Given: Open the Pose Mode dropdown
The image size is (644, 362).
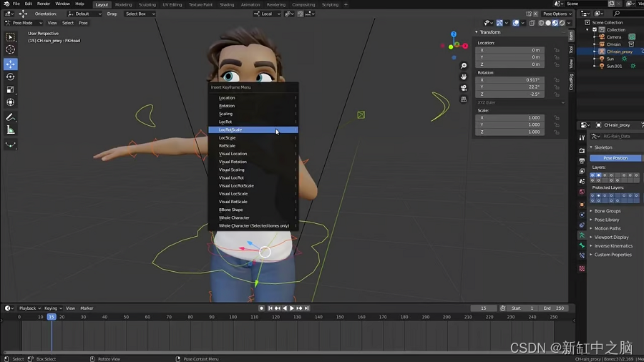Looking at the screenshot, I should point(24,23).
